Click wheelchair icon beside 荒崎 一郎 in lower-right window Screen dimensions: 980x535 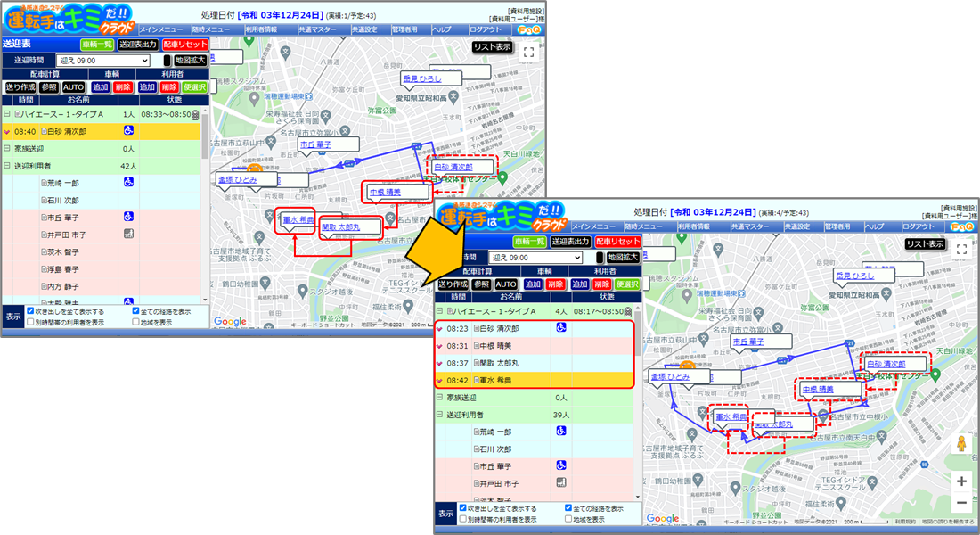(560, 431)
